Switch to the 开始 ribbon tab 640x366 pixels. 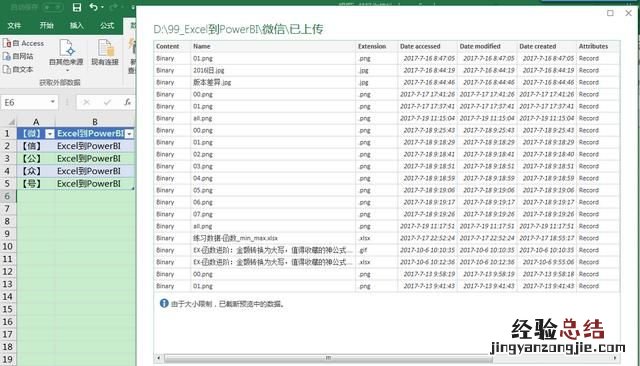click(47, 25)
